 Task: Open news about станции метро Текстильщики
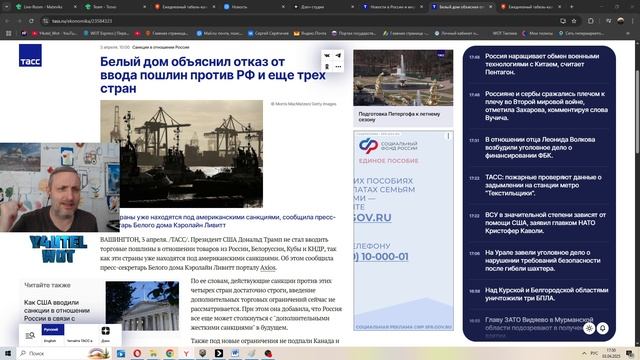pos(543,185)
